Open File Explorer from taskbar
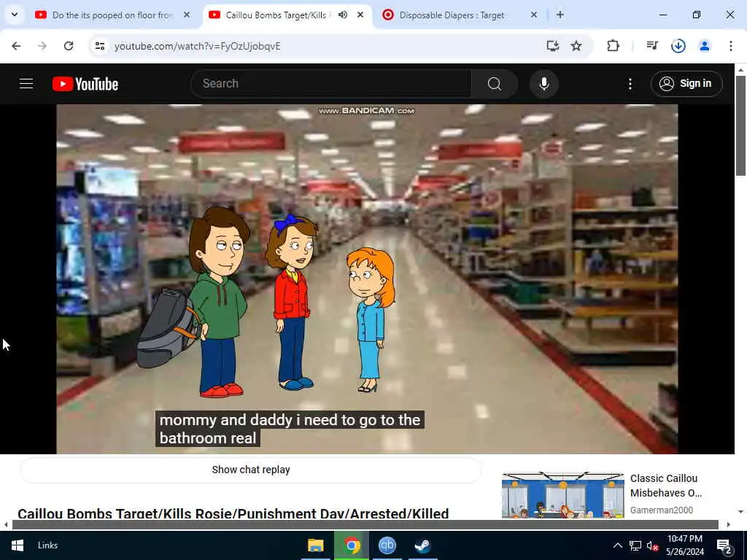 click(316, 545)
